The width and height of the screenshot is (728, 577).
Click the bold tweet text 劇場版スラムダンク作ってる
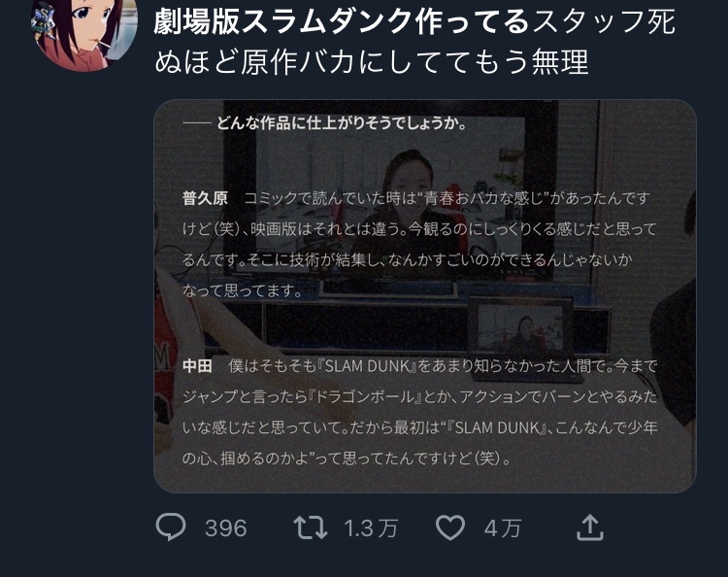pyautogui.click(x=342, y=21)
